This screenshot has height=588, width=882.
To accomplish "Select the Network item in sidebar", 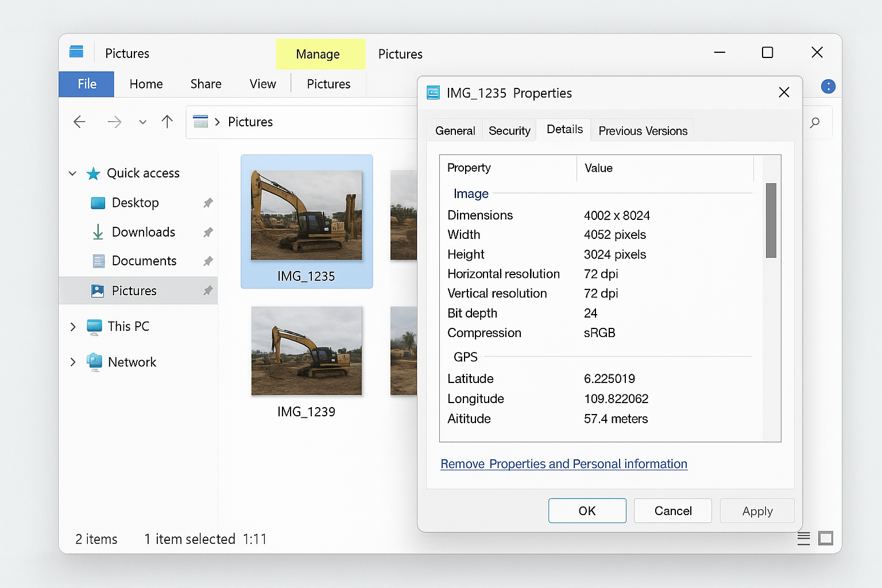I will tap(132, 362).
